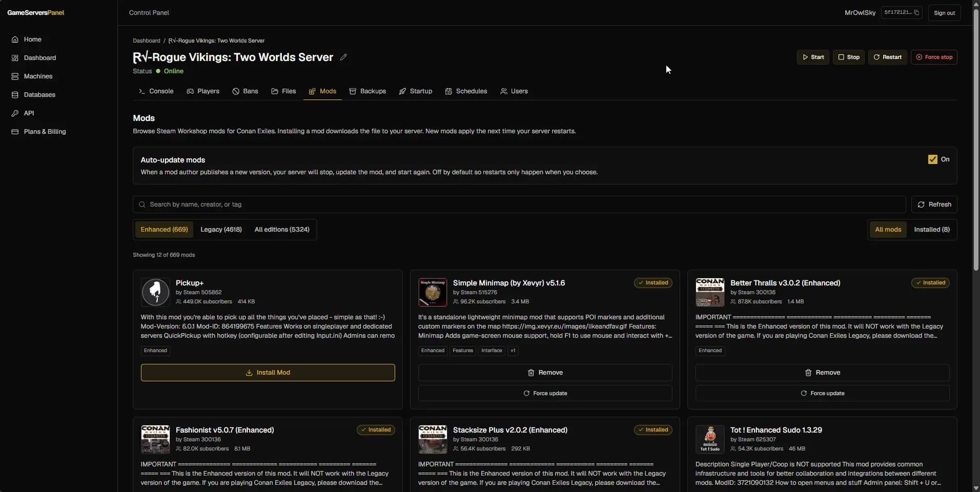Screen dimensions: 980x492
Task: Click the Dashboard grid icon in sidebar
Action: click(15, 58)
